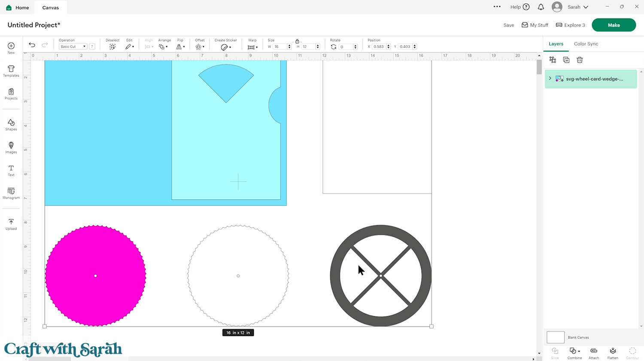Open the Monogram tool
644x361 pixels.
(x=11, y=193)
